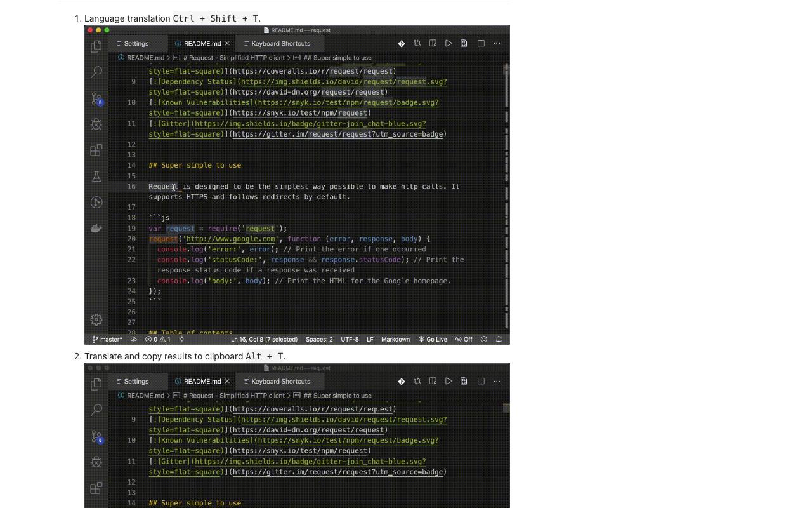Click the diamond git icon in Language translation toolbar

tap(402, 43)
